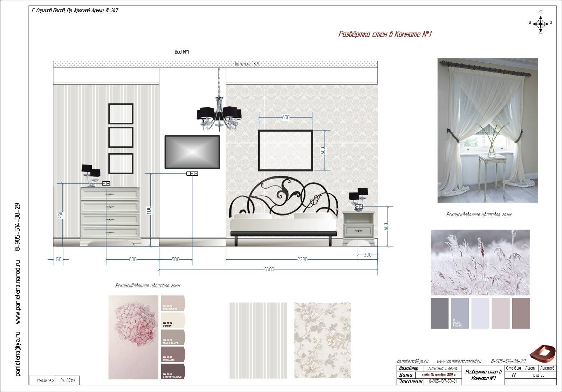
Task: Click the floral wallpaper sample
Action: tap(322, 340)
